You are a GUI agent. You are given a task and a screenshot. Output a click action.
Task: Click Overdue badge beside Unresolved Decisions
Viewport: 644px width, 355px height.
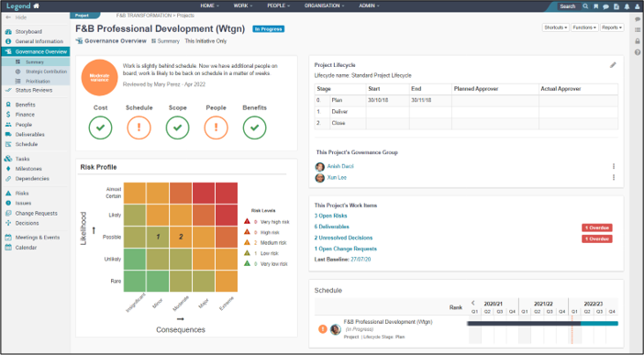[x=597, y=239]
